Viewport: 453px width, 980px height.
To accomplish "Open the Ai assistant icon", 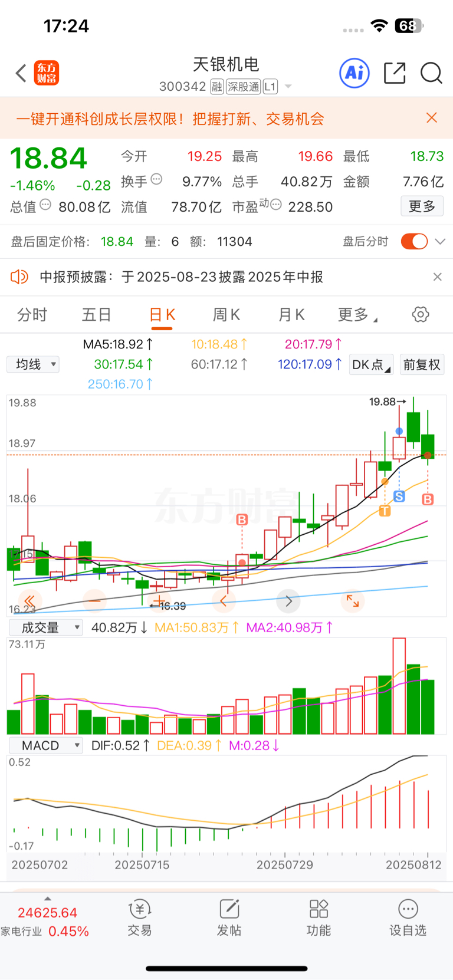I will click(354, 73).
